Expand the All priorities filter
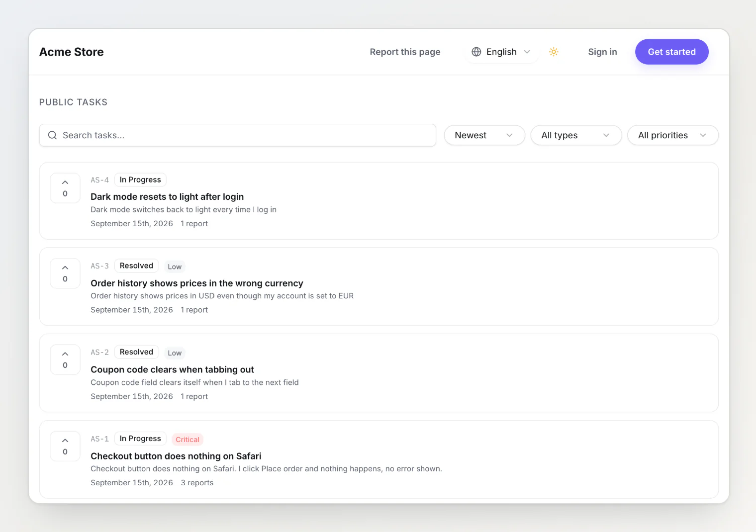This screenshot has height=532, width=756. [x=673, y=135]
